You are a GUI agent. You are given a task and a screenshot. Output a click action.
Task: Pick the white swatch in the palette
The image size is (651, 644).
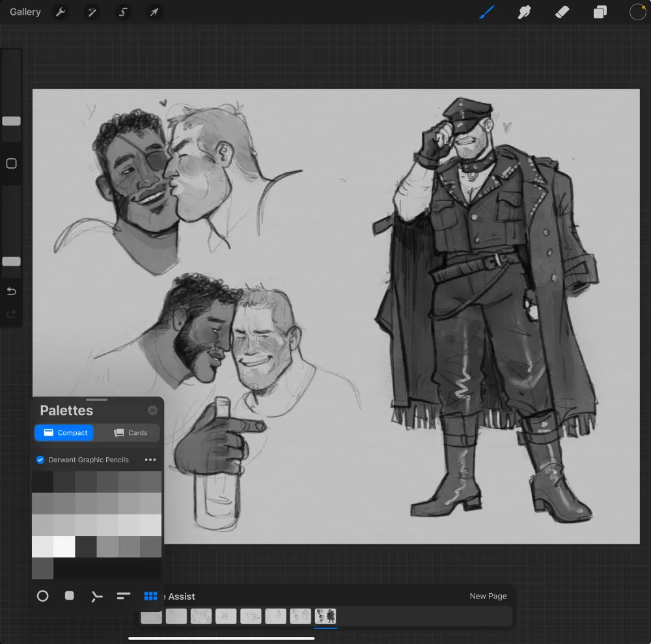pos(64,546)
